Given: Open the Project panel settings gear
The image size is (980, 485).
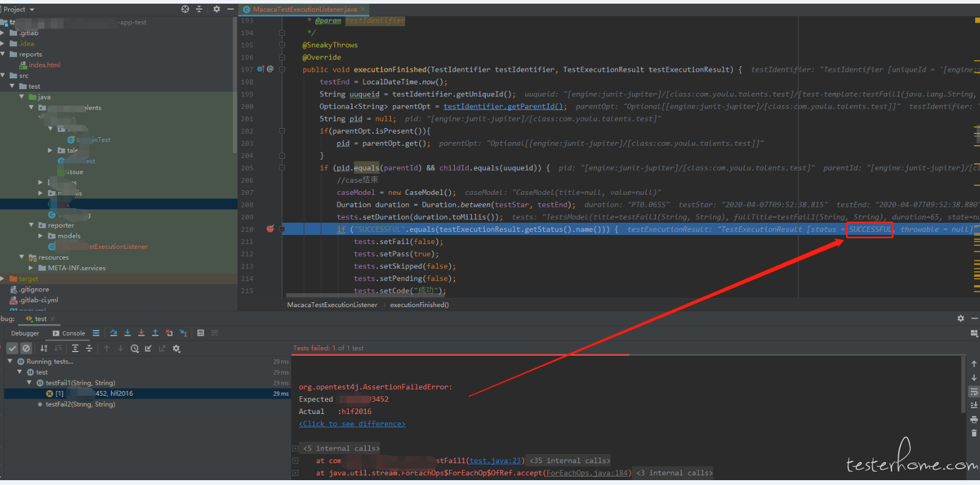Looking at the screenshot, I should [x=216, y=9].
